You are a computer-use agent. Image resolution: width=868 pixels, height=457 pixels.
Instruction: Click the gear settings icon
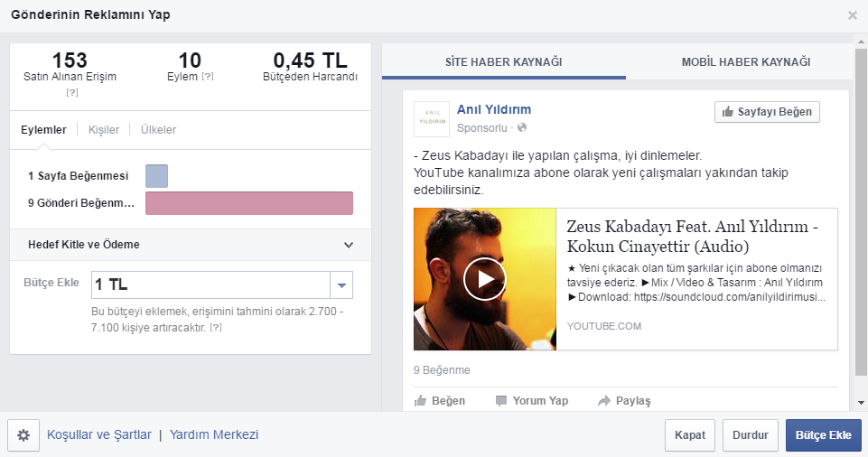click(23, 435)
